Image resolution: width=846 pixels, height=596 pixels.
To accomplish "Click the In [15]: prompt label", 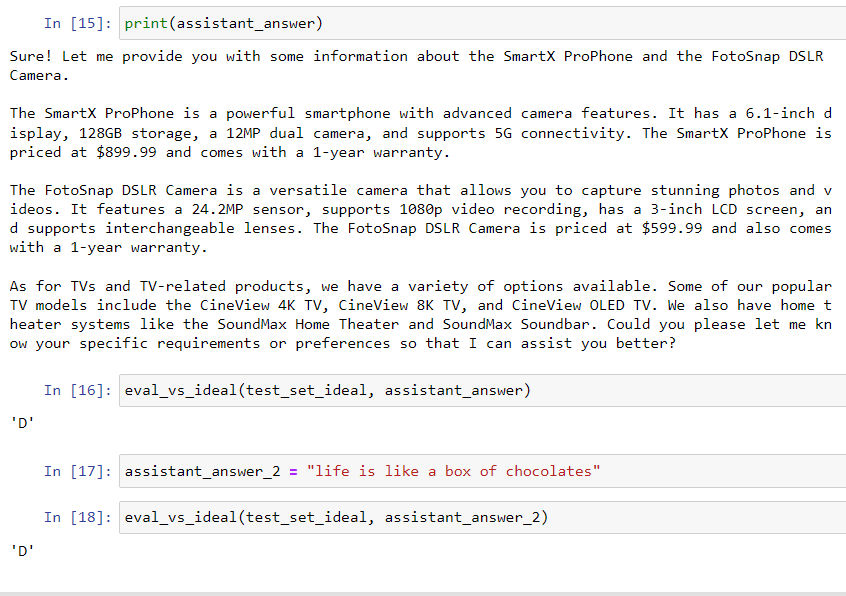I will click(x=78, y=23).
